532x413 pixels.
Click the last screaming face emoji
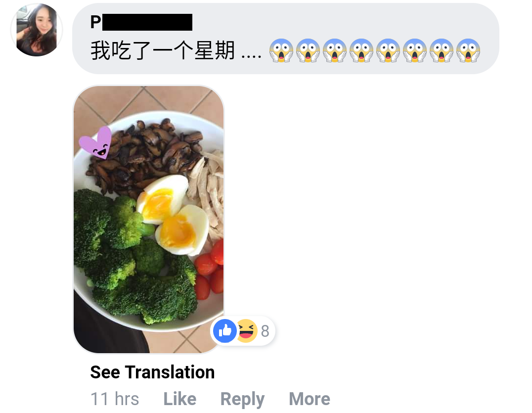point(468,50)
